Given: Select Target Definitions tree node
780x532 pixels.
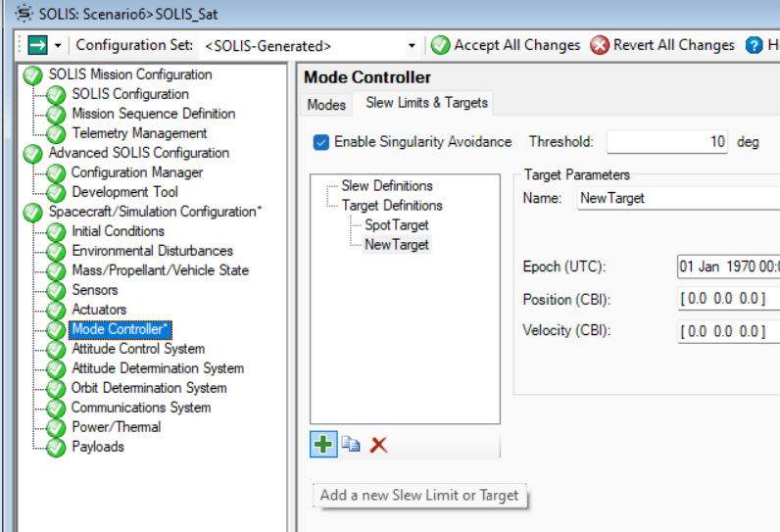Looking at the screenshot, I should (392, 206).
